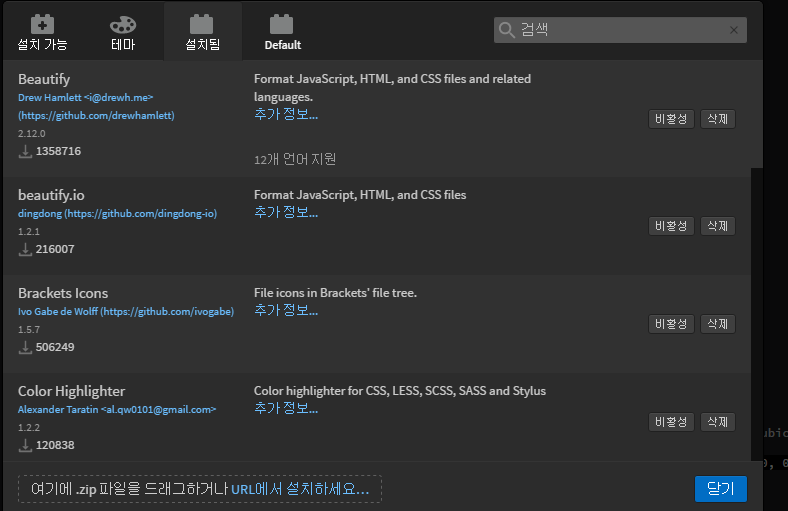Screen dimensions: 788x511
Task: Delete the beautify.io extension
Action: 718,226
